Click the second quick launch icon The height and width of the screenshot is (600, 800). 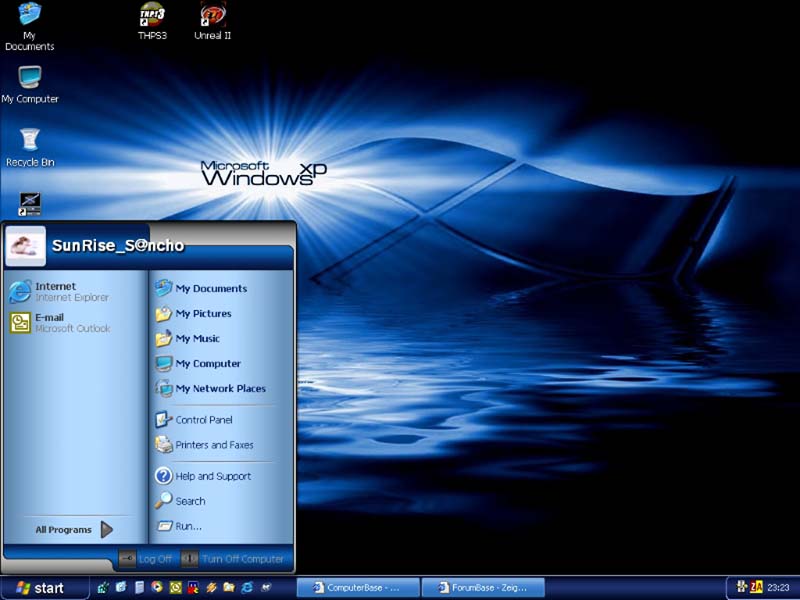(x=121, y=587)
